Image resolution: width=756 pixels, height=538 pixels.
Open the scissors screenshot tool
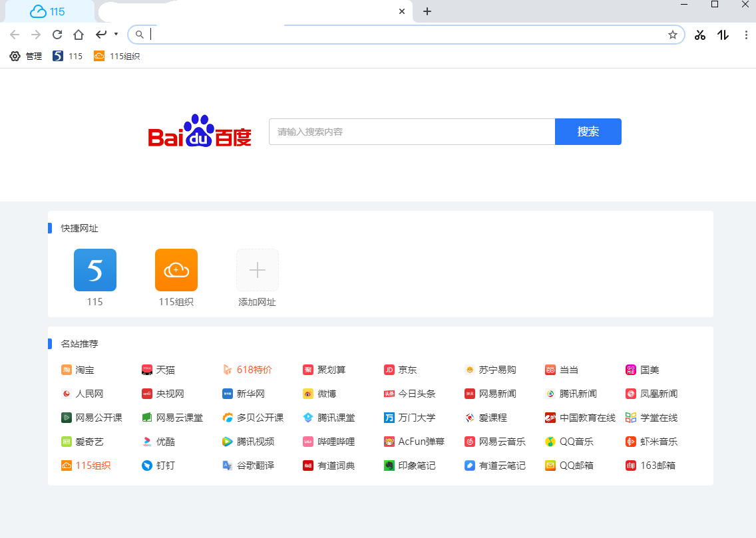699,35
